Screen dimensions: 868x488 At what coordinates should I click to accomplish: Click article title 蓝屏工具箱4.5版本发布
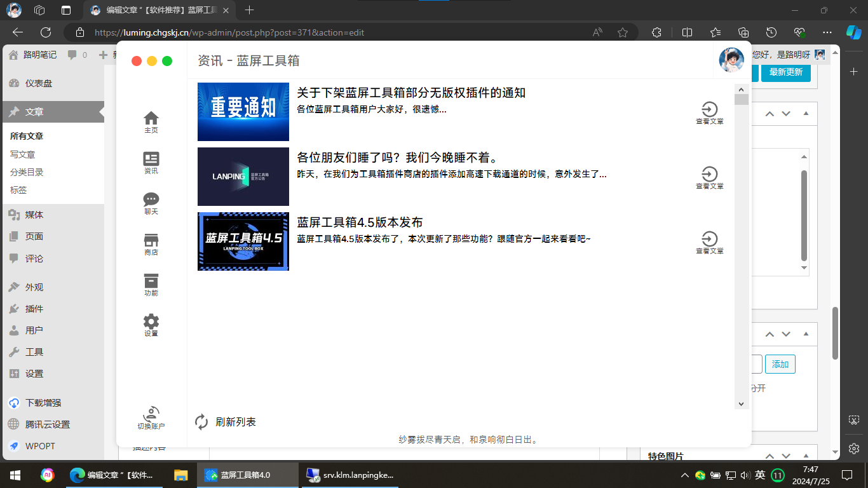(360, 222)
